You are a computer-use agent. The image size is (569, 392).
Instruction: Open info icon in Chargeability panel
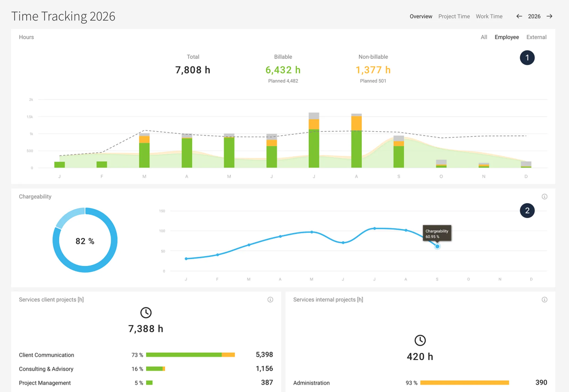pos(544,197)
